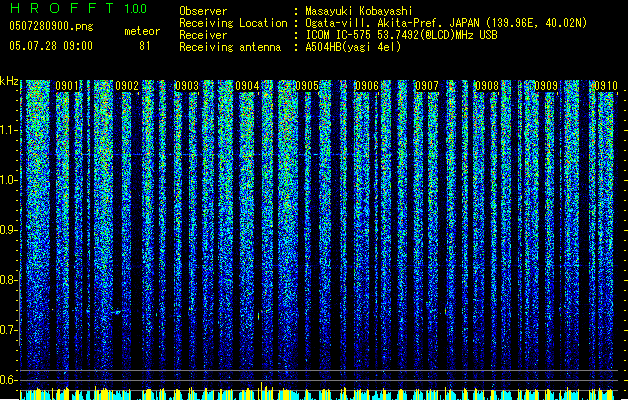The image size is (629, 400).
Task: Click the 0910 time marker
Action: coord(606,86)
